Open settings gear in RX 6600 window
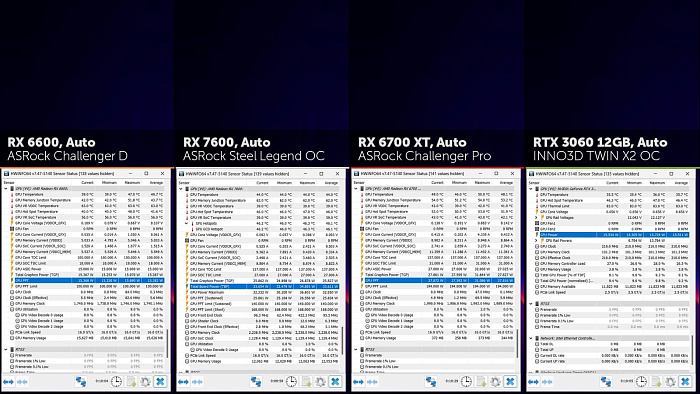The width and height of the screenshot is (700, 394). (x=145, y=382)
